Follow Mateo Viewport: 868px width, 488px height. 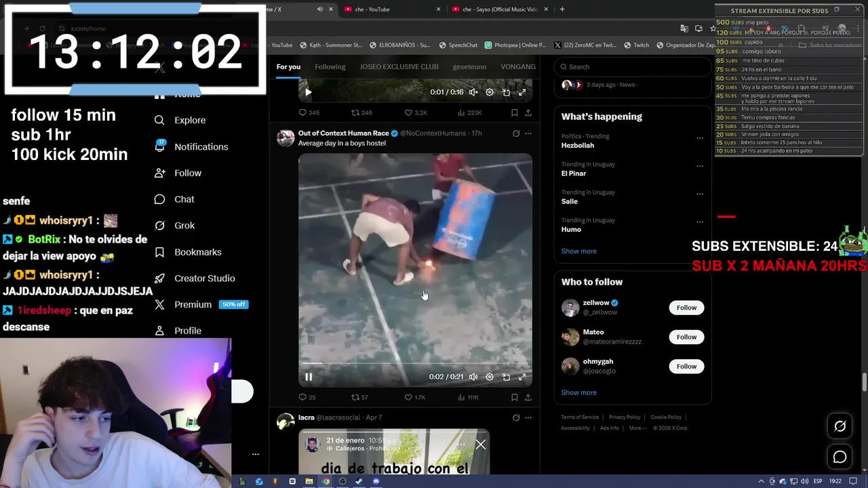(686, 337)
